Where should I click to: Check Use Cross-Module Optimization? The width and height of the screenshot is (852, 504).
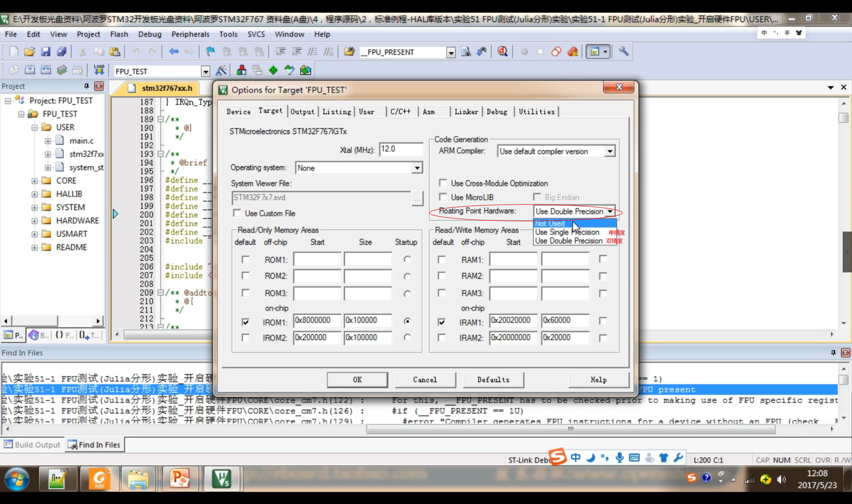443,183
